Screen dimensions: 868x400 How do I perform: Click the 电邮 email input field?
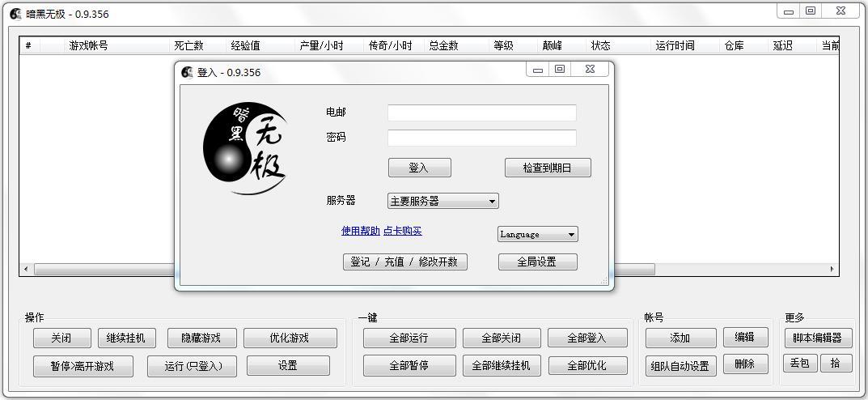click(x=481, y=113)
